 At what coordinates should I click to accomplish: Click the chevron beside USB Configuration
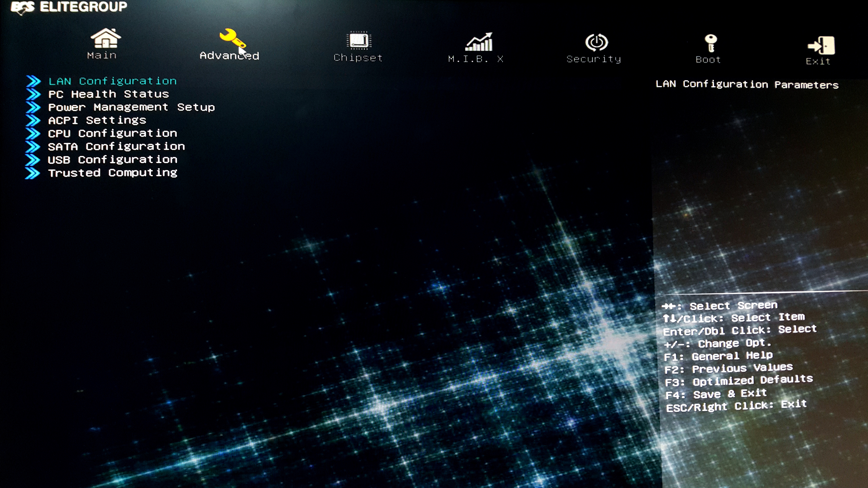click(x=33, y=160)
